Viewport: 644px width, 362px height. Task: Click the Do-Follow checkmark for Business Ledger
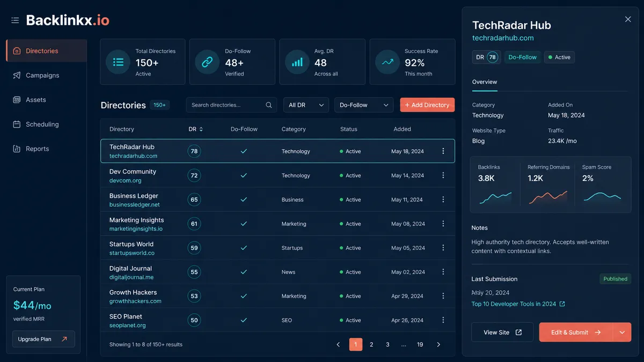tap(244, 200)
